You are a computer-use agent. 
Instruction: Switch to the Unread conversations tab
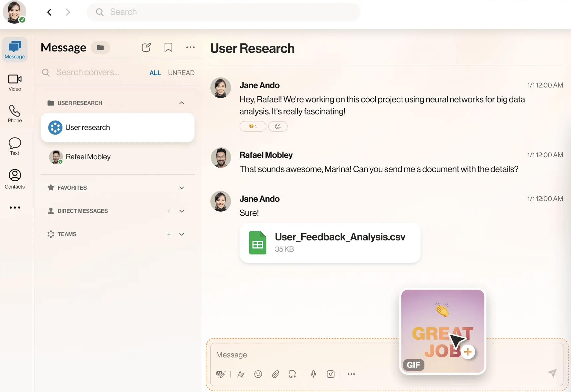(181, 73)
